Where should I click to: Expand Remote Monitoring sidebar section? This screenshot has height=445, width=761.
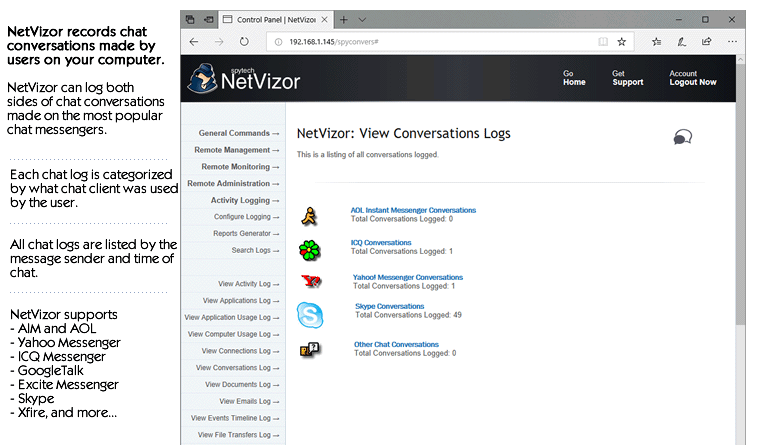(240, 166)
